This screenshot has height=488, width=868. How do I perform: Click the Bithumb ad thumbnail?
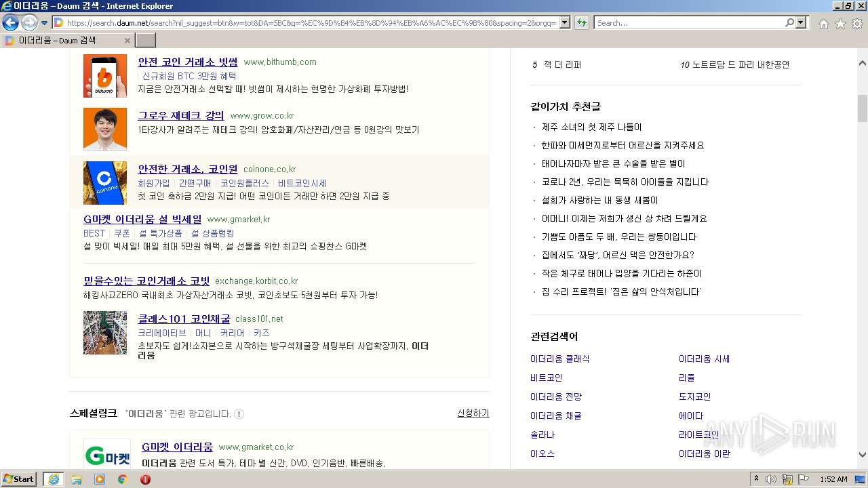105,76
